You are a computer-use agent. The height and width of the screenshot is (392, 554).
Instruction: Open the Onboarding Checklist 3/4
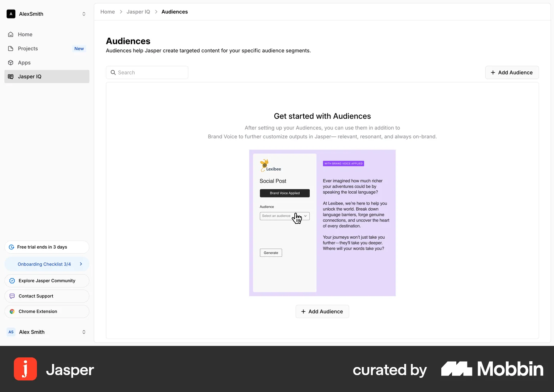[47, 264]
